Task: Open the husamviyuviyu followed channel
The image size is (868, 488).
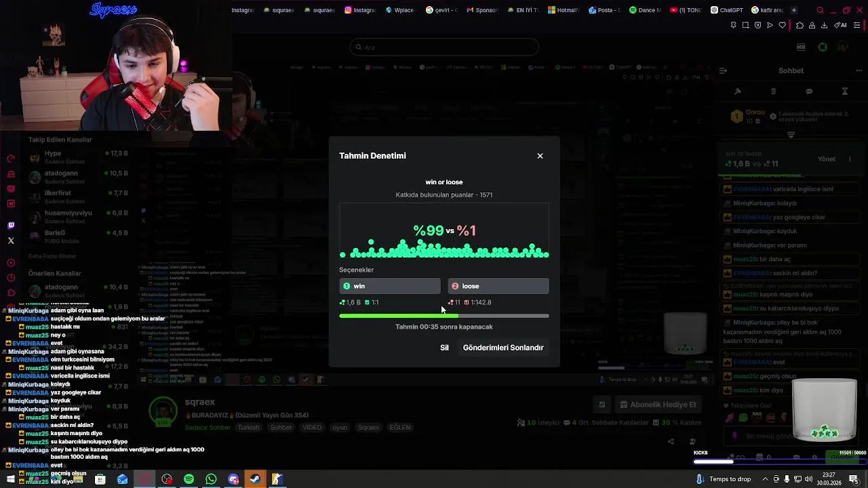Action: [x=78, y=216]
